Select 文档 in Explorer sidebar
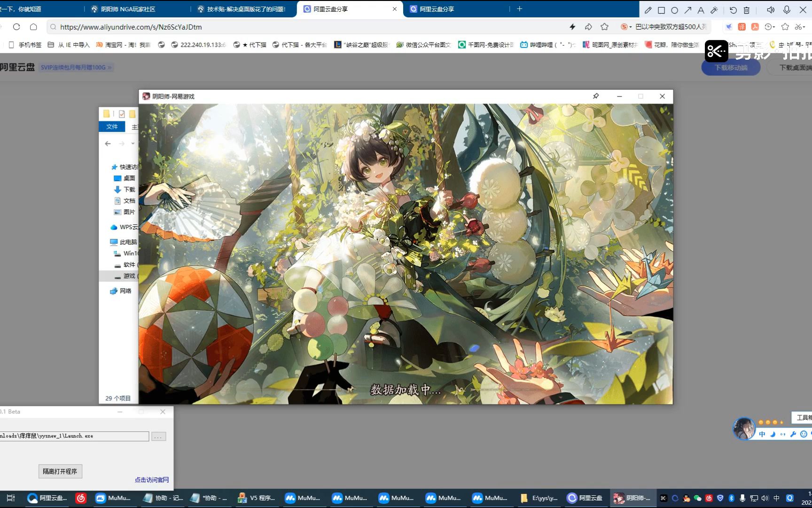This screenshot has height=508, width=812. click(125, 201)
